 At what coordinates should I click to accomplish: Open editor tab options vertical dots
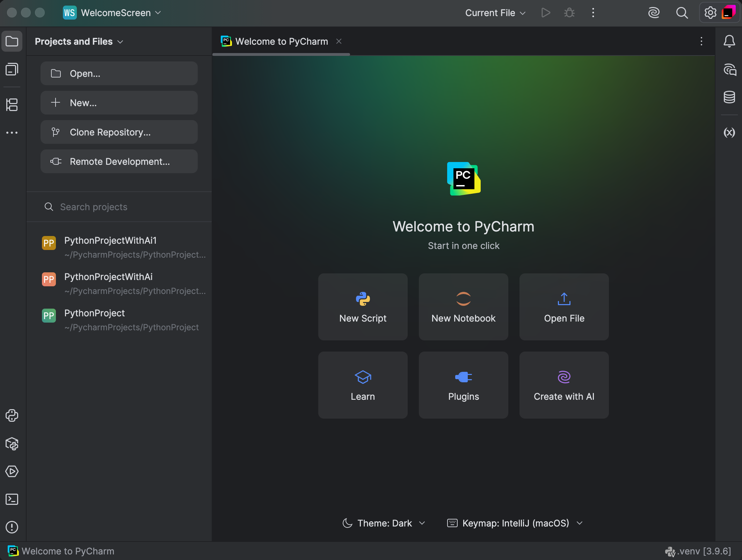[701, 41]
